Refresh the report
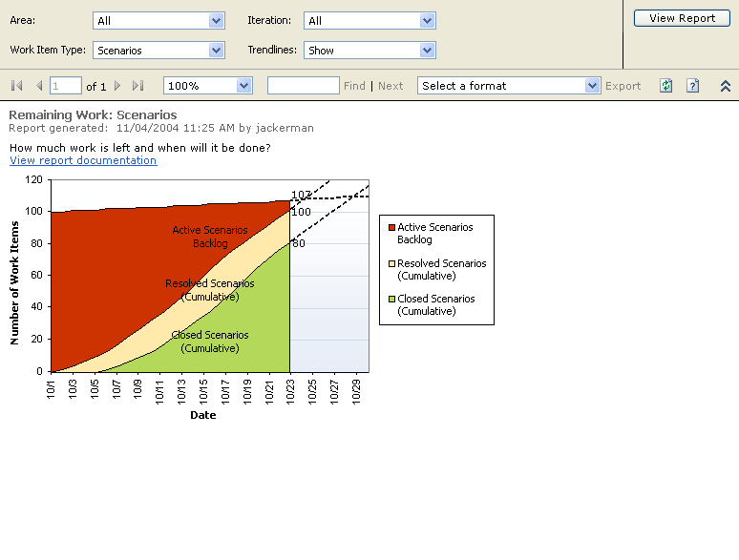This screenshot has width=739, height=560. point(666,86)
